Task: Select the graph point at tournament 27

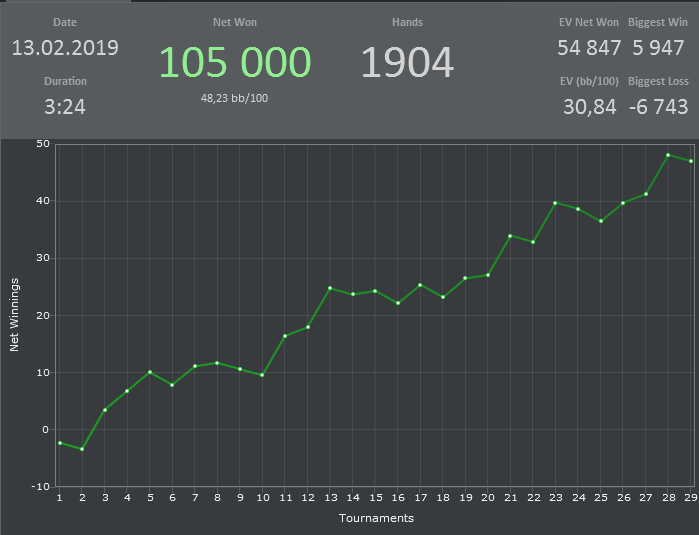Action: point(646,194)
